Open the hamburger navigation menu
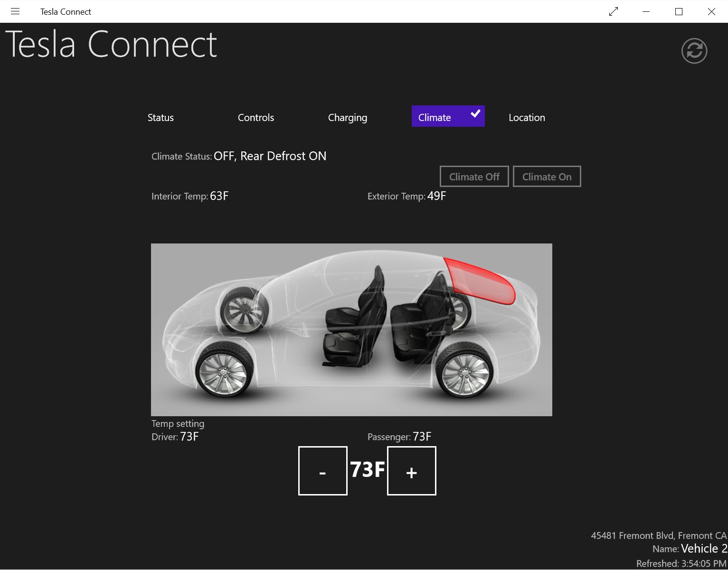This screenshot has height=570, width=728. pyautogui.click(x=15, y=11)
